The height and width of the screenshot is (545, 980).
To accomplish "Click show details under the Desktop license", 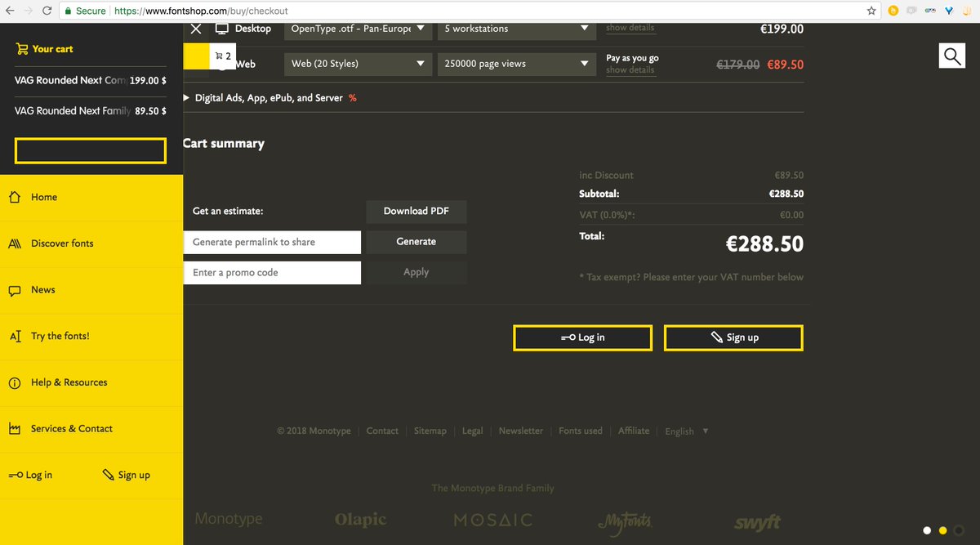I will point(630,28).
